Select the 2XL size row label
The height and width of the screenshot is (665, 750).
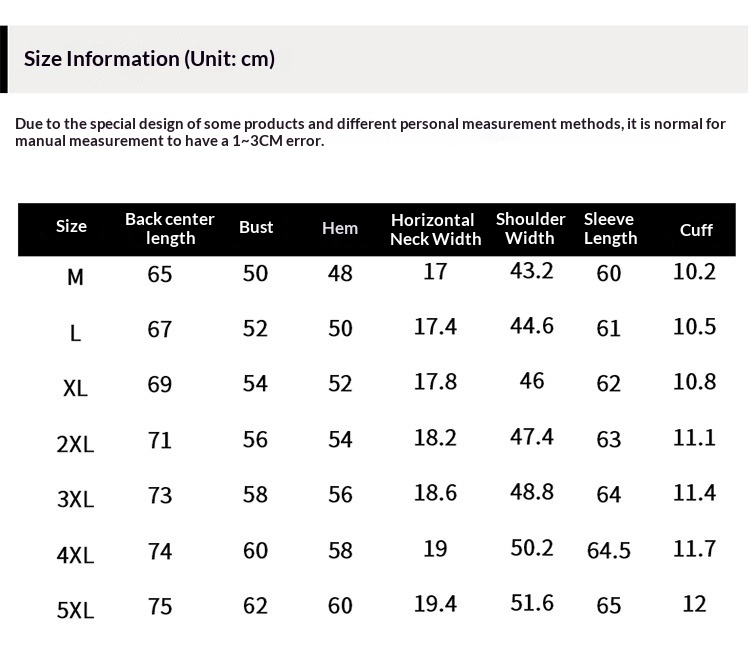pos(75,444)
